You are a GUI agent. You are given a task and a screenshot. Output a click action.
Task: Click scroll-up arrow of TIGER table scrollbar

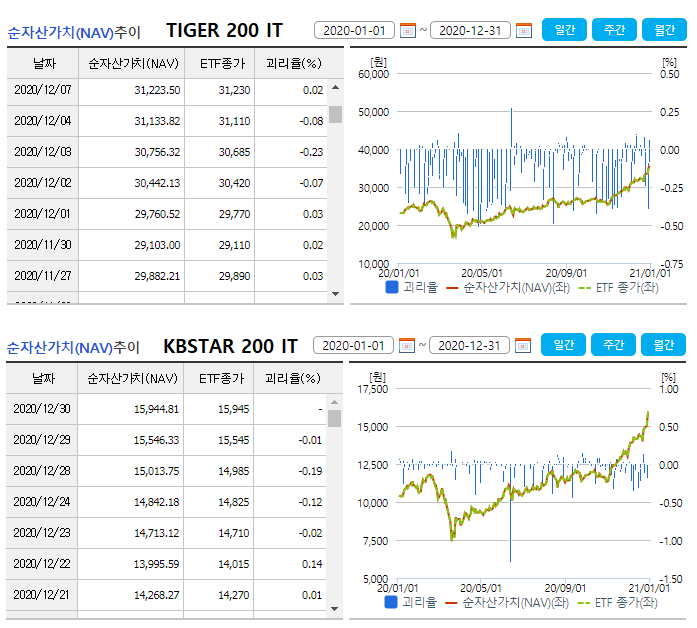[x=336, y=88]
